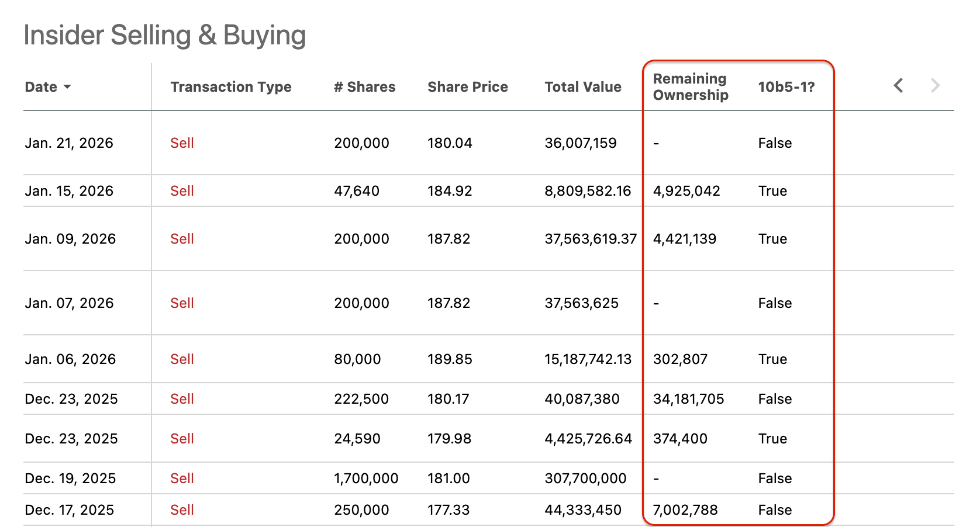
Task: Select the Share Price column header
Action: coord(467,87)
